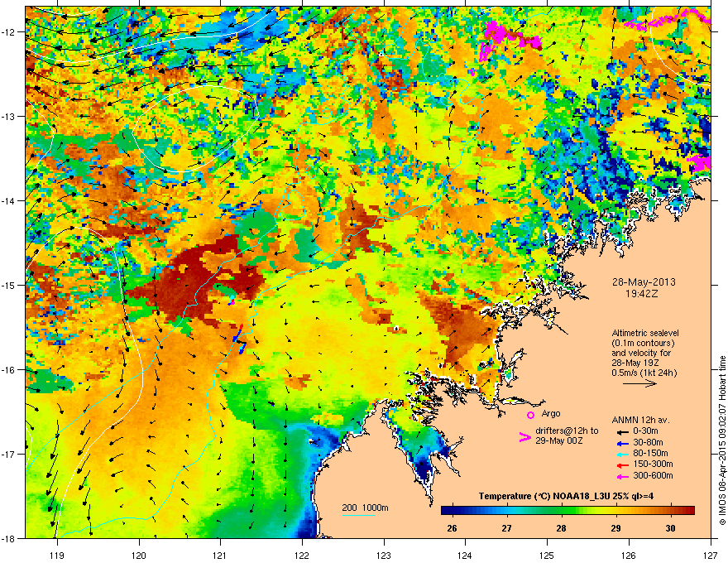This screenshot has height=563, width=728.
Task: Click the magenta drifters arrowhead legend symbol
Action: pyautogui.click(x=524, y=437)
